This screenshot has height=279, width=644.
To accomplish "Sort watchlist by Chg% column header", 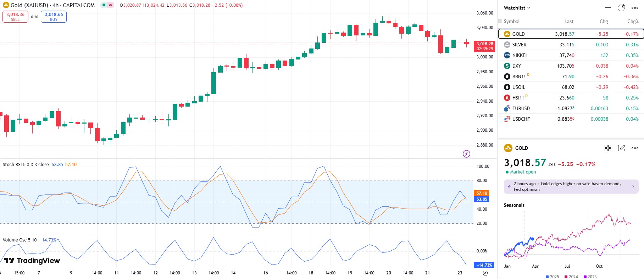I will pyautogui.click(x=633, y=21).
